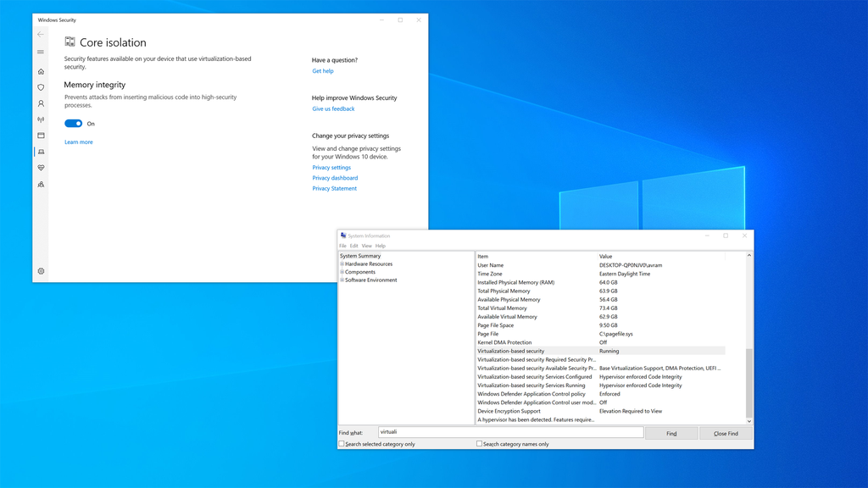Open the Device security icon in sidebar
The image size is (868, 488).
coord(40,152)
